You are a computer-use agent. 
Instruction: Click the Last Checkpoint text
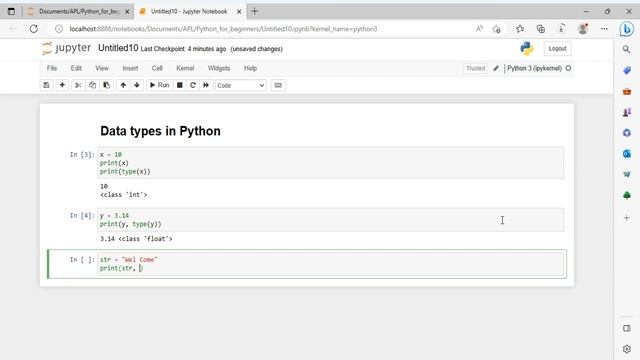pyautogui.click(x=183, y=49)
